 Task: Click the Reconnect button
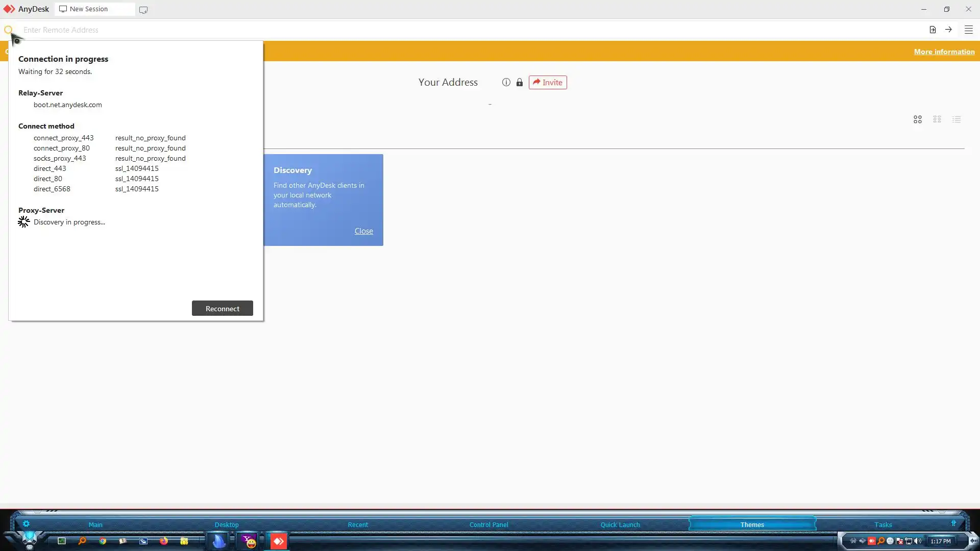pyautogui.click(x=222, y=308)
